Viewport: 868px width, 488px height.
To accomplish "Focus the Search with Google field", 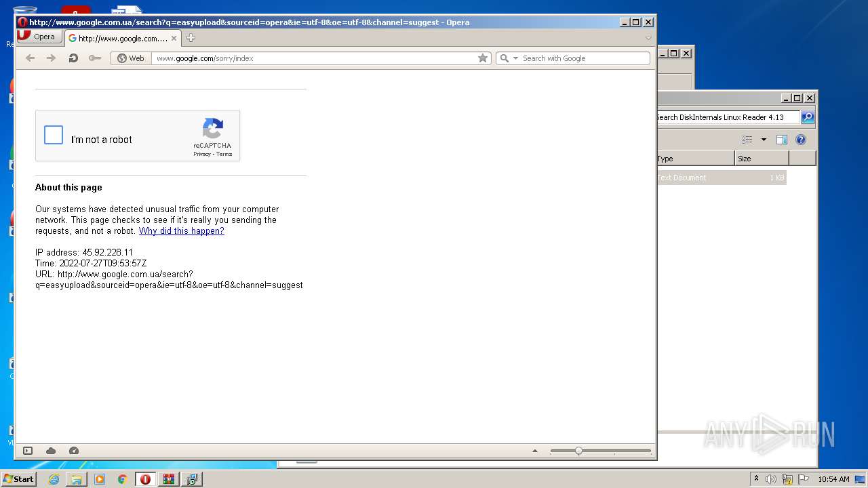I will click(583, 58).
